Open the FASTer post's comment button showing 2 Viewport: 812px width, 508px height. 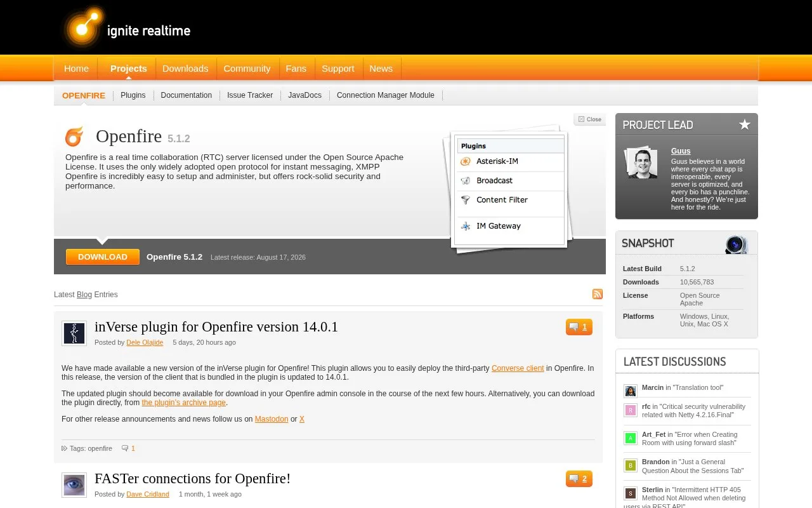click(x=579, y=479)
